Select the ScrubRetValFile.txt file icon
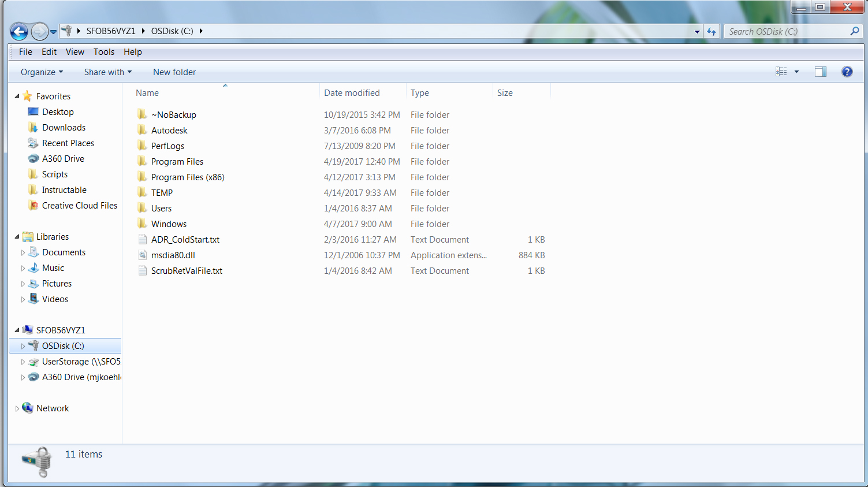Viewport: 868px width, 487px height. pos(143,270)
